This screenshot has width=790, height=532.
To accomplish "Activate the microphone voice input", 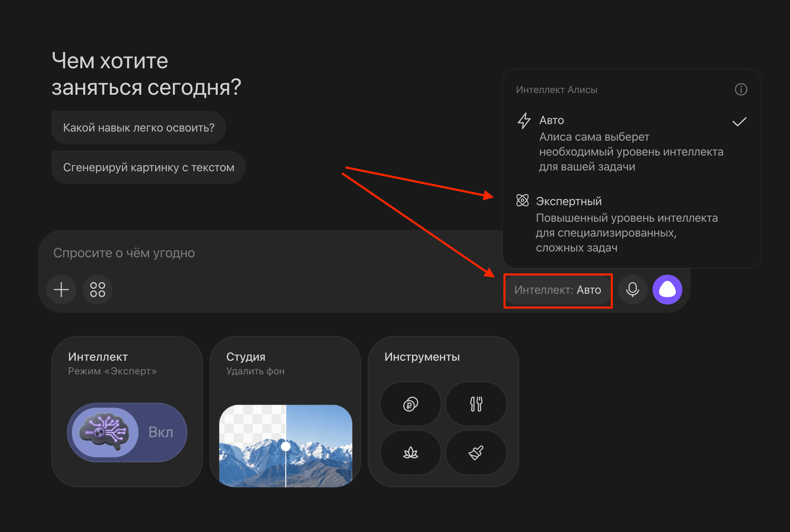I will (633, 290).
